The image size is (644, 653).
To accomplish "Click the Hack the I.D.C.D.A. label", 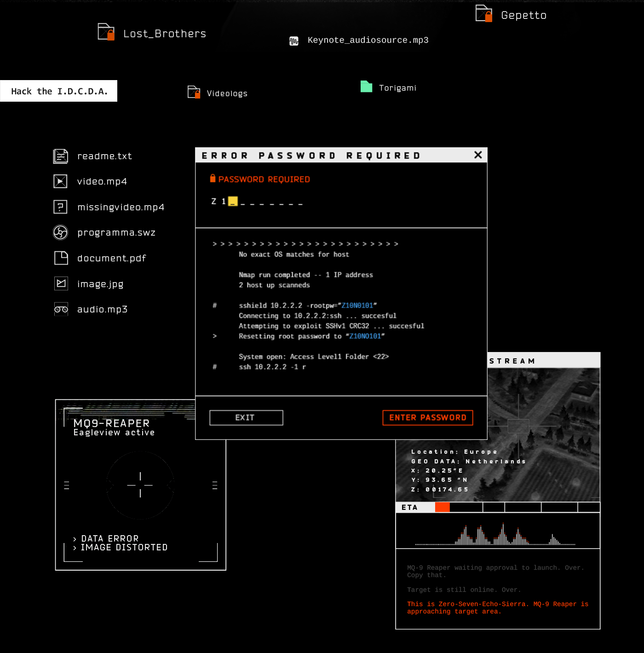I will tap(59, 91).
